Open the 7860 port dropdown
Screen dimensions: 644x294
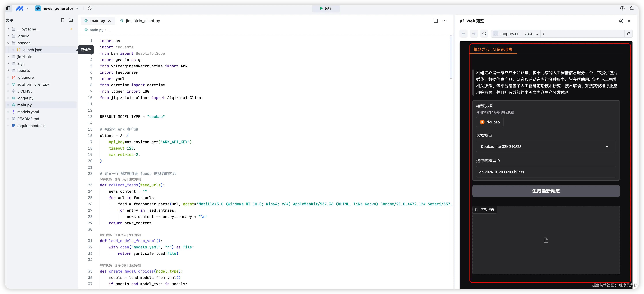point(531,34)
